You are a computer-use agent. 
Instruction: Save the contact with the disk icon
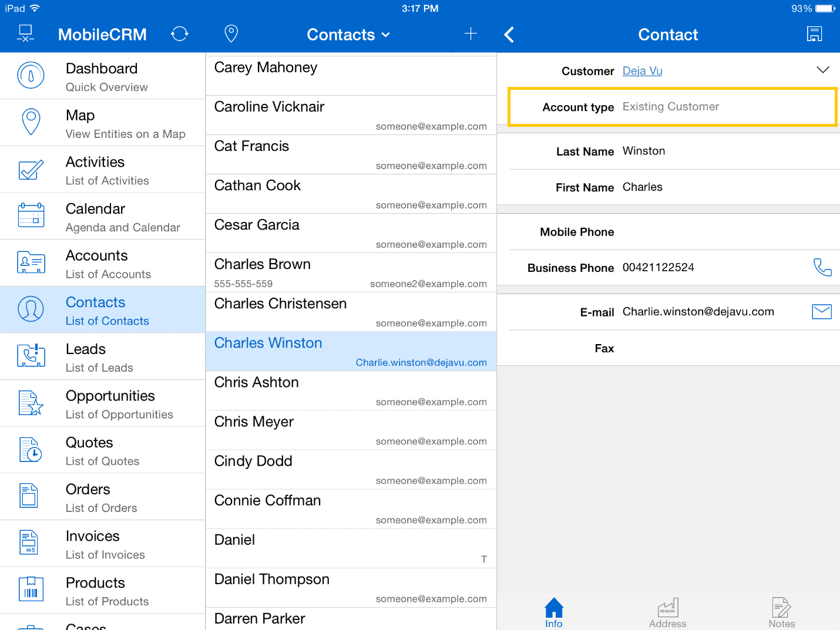tap(814, 34)
